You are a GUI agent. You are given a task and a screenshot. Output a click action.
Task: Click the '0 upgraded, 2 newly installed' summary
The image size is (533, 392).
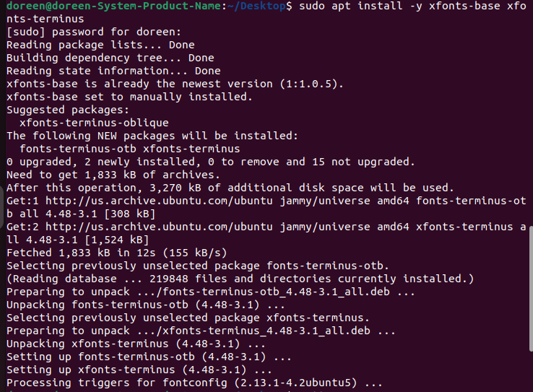point(210,162)
